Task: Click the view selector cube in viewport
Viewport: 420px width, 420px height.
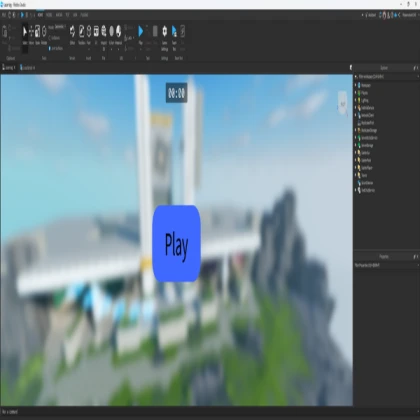Action: 342,104
